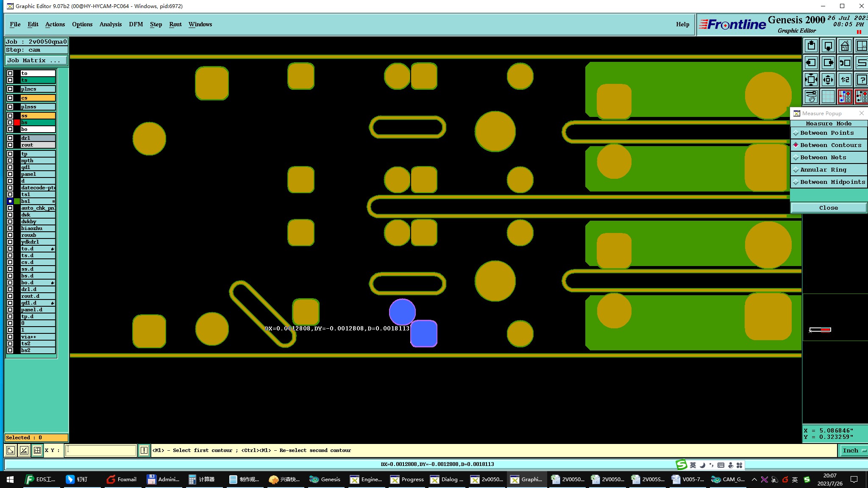Click the wrench and pen tools icon
Image resolution: width=868 pixels, height=488 pixels.
click(x=811, y=97)
